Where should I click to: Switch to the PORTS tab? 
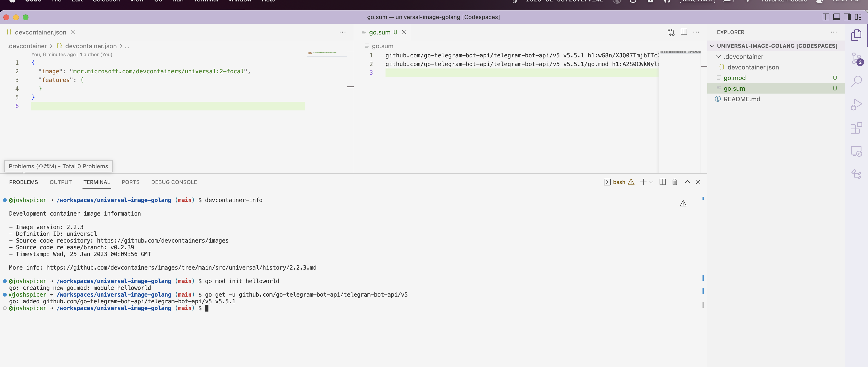click(x=131, y=182)
